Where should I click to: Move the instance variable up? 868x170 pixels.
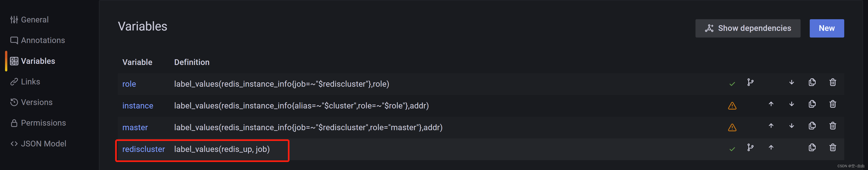point(771,104)
